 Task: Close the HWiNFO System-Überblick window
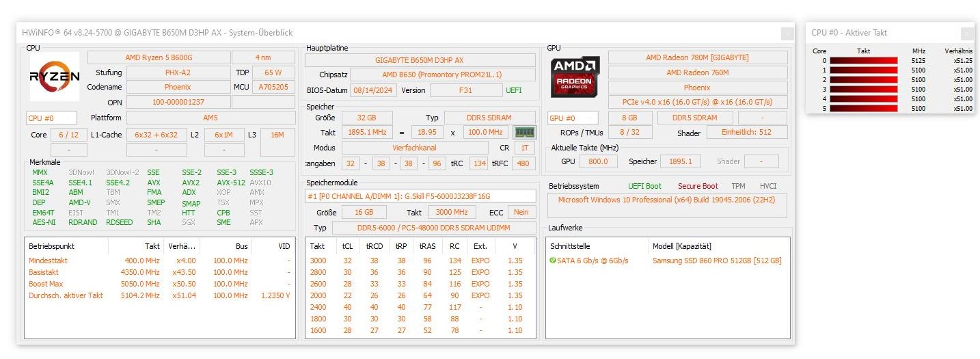(x=787, y=33)
